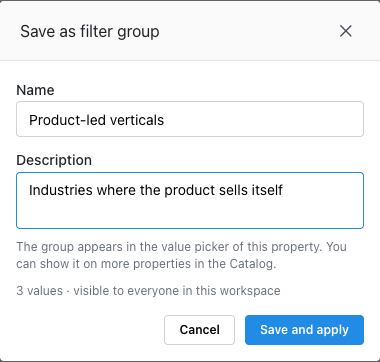Close the Save as filter group dialog

(346, 31)
